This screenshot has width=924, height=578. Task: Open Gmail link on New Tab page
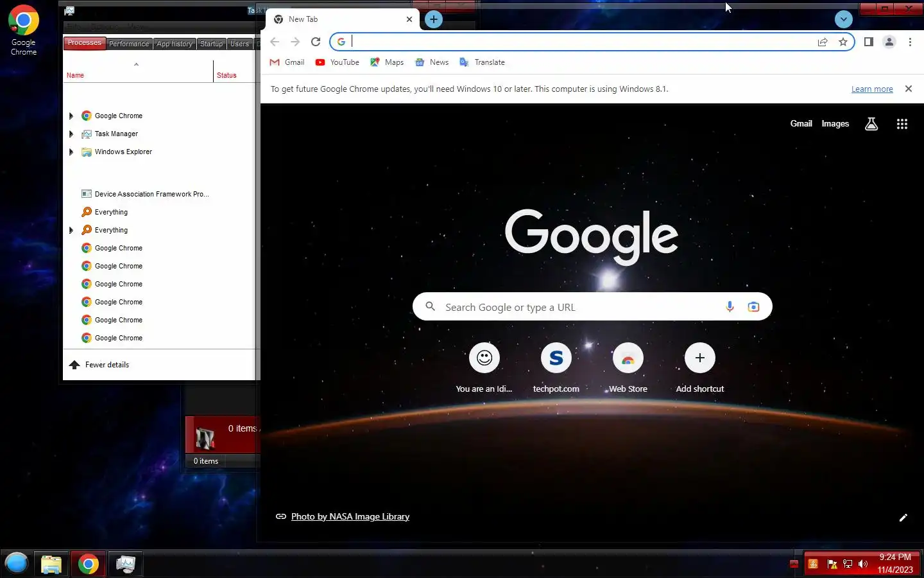pos(801,124)
